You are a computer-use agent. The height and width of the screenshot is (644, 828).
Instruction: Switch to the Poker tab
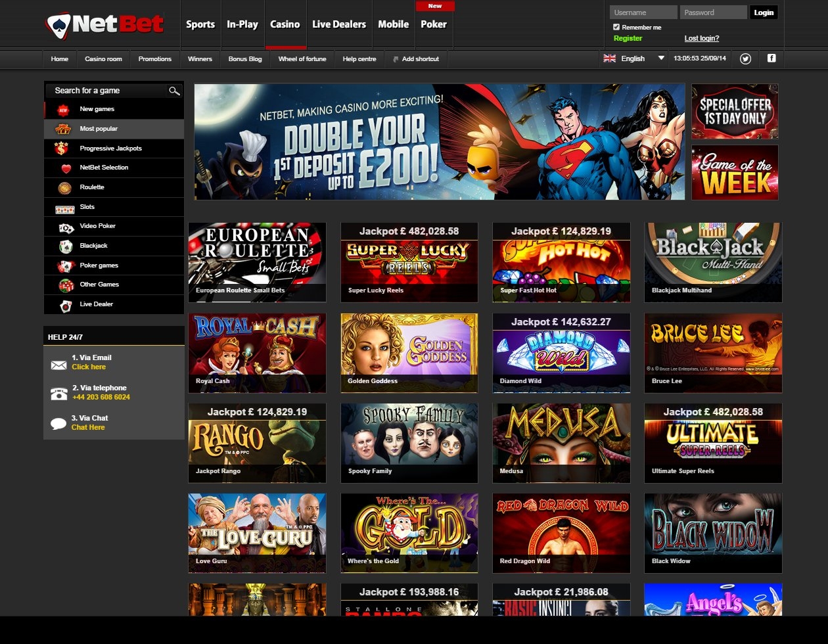(x=434, y=24)
